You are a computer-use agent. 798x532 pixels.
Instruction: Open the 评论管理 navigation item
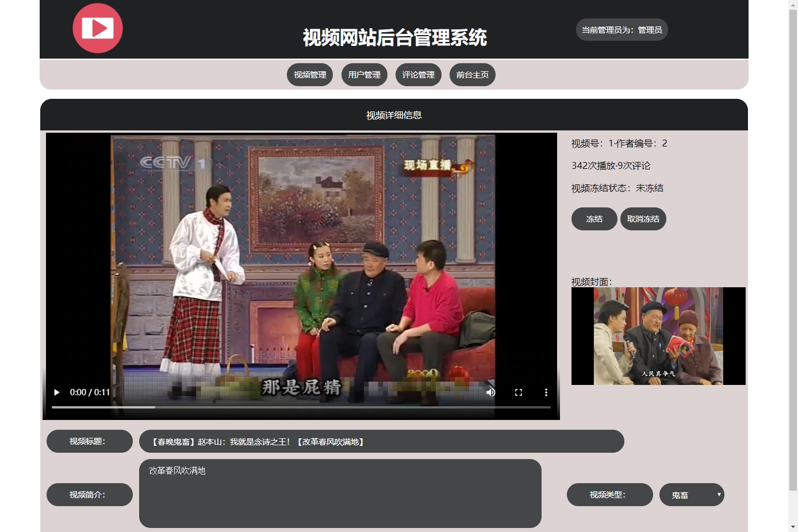click(x=419, y=75)
